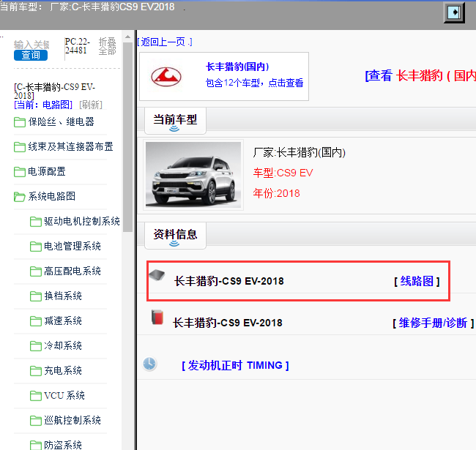Select 冷却系统 tree label
This screenshot has width=476, height=450.
63,345
